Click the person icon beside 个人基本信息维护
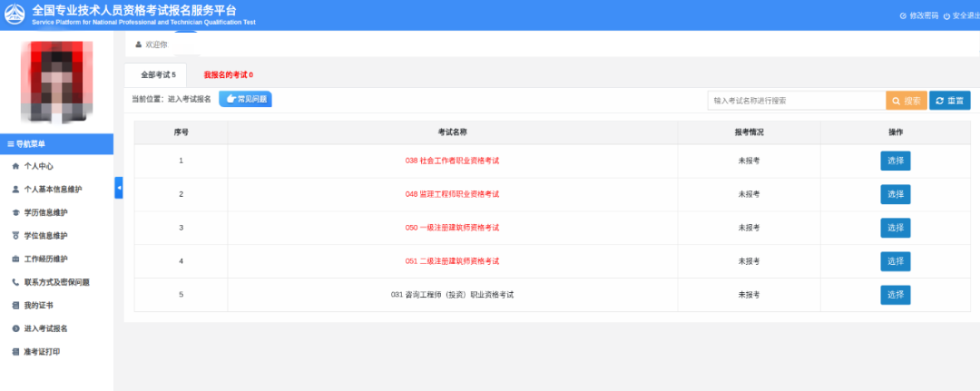 coord(15,190)
